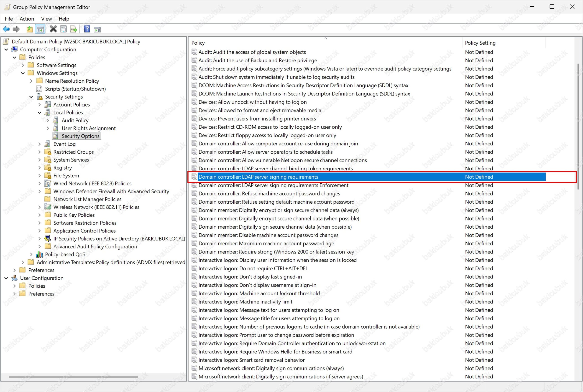Click the gray Forward arrow toolbar icon

(16, 29)
